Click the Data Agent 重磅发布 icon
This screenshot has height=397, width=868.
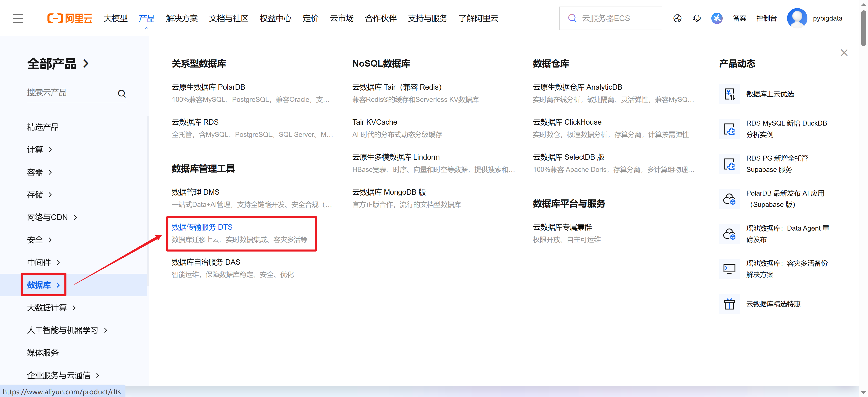[x=729, y=234]
